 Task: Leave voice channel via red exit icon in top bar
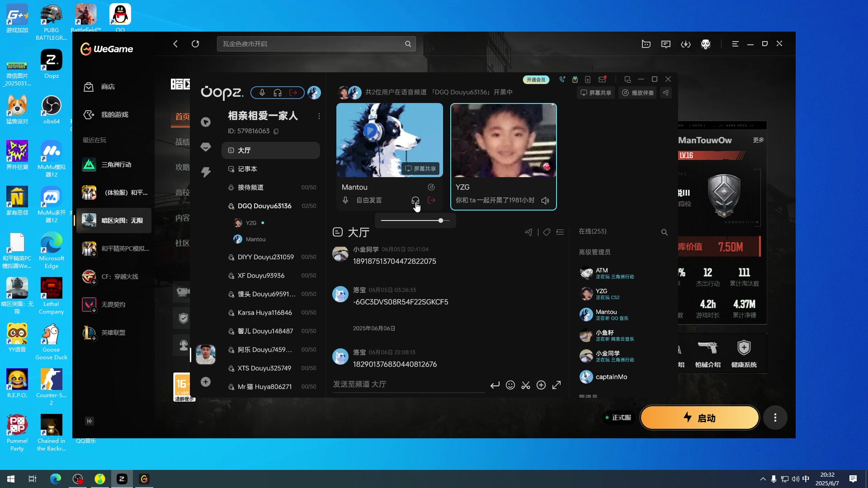(x=293, y=93)
